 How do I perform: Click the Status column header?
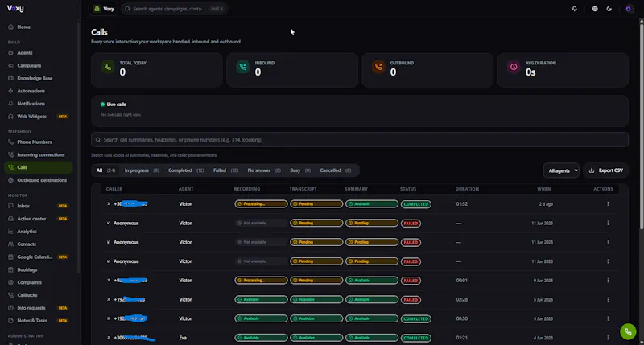[x=408, y=189]
